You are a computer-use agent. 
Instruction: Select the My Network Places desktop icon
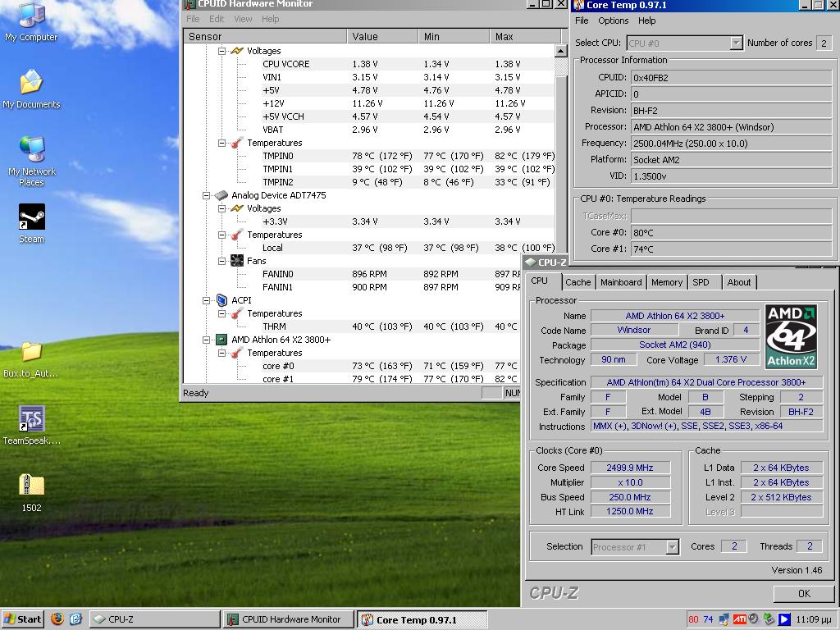coord(32,161)
